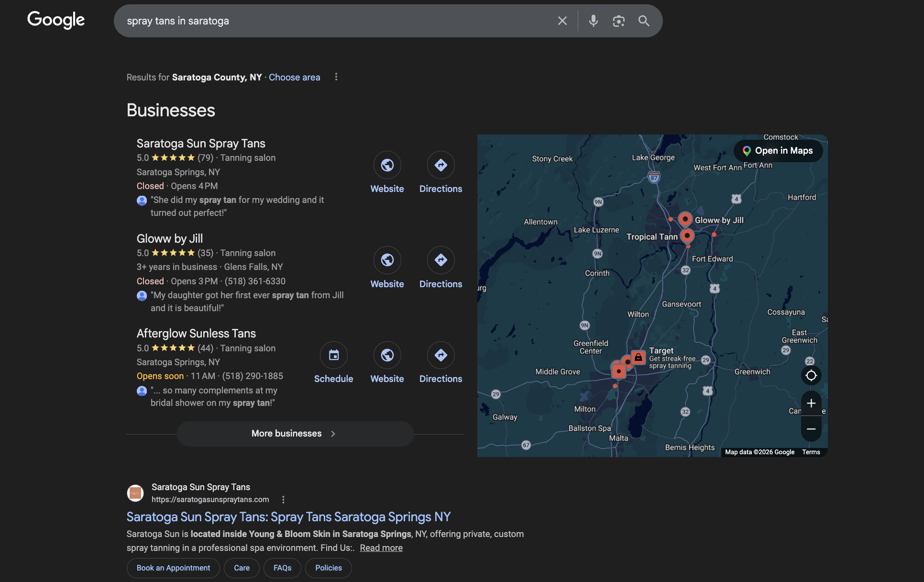Select Tropical Tann map pin

click(687, 235)
